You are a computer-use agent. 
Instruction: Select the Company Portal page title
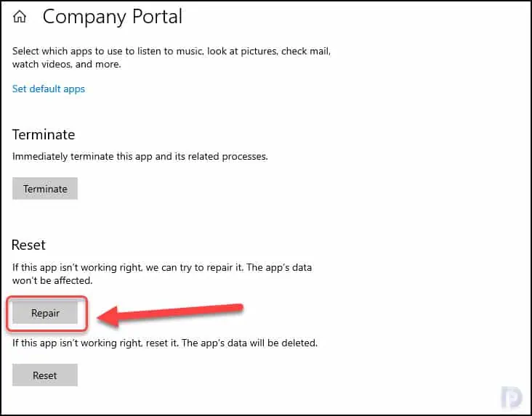113,17
